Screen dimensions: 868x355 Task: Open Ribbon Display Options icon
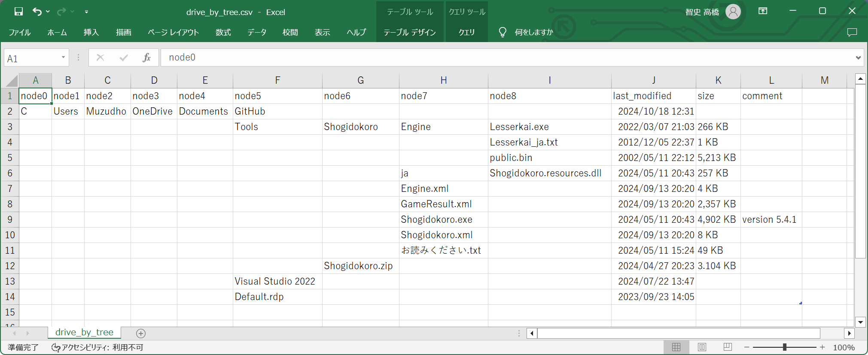[763, 11]
